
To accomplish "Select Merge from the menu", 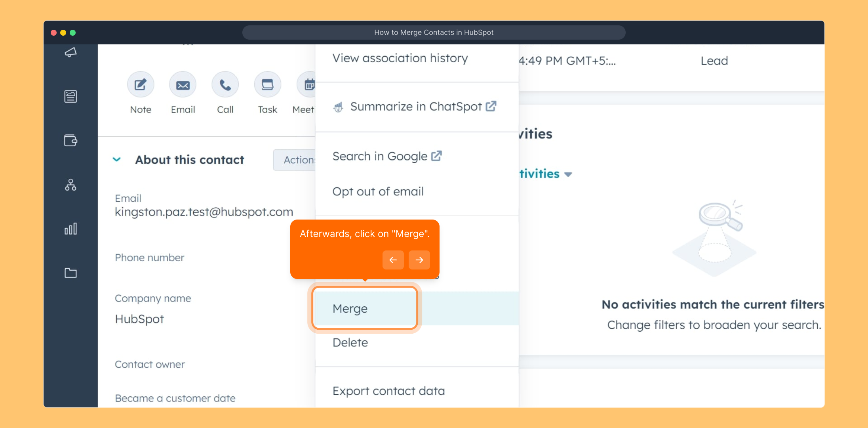I will pyautogui.click(x=350, y=308).
